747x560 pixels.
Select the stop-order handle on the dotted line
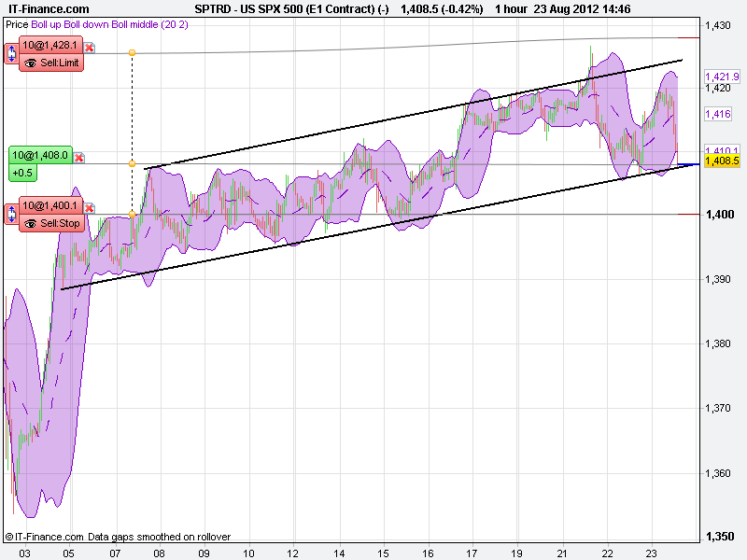pyautogui.click(x=132, y=215)
